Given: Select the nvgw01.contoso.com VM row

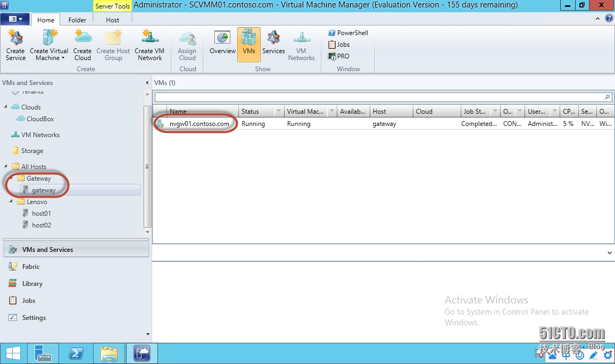Looking at the screenshot, I should point(383,124).
